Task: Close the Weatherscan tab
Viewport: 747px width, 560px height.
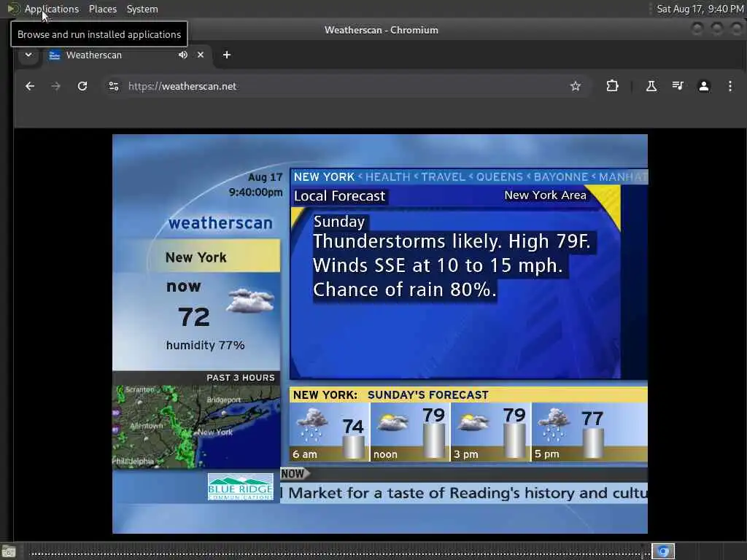Action: point(201,55)
